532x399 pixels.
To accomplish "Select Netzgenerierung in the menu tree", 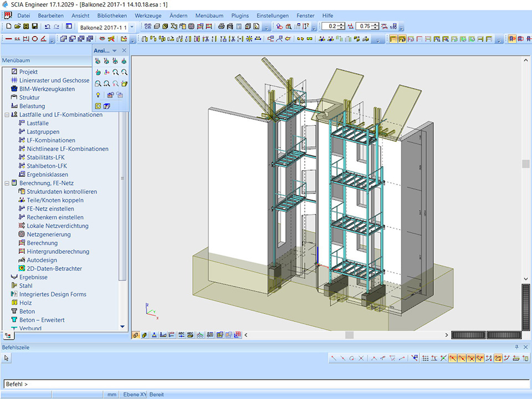I will [x=49, y=234].
